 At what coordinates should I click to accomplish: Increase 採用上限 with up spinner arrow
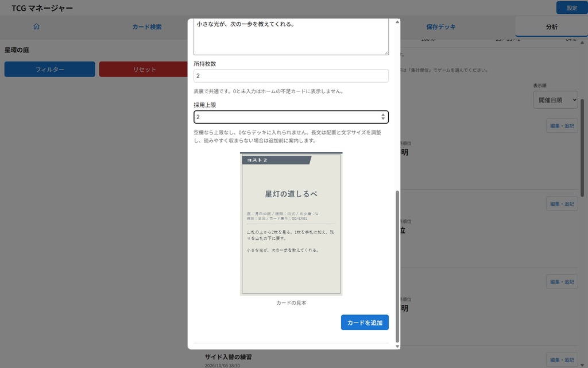(x=383, y=115)
